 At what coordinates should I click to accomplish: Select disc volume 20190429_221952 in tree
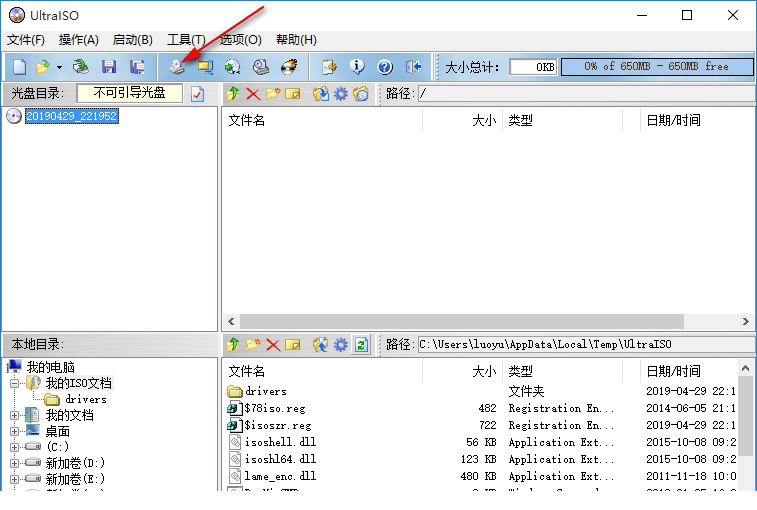click(x=71, y=116)
